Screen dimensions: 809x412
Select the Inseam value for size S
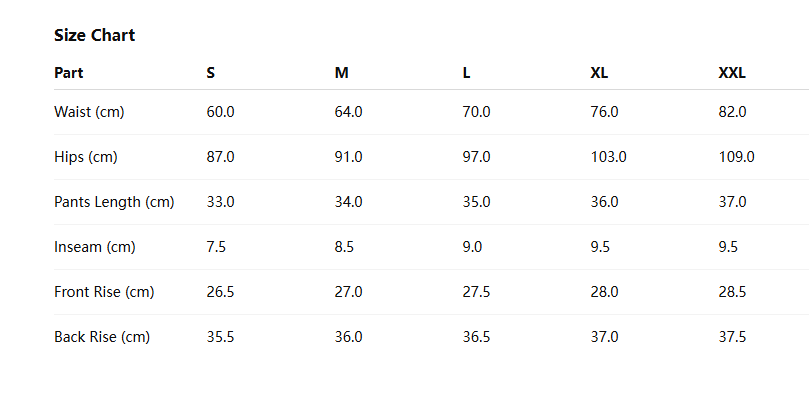[216, 247]
